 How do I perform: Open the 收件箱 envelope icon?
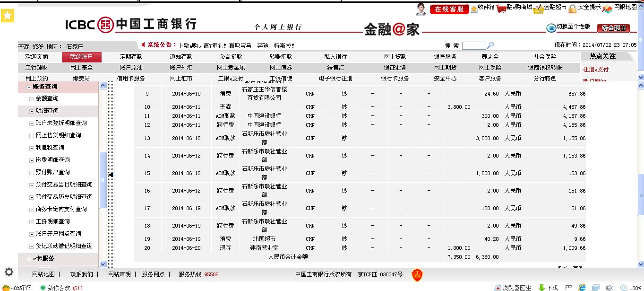tap(474, 9)
